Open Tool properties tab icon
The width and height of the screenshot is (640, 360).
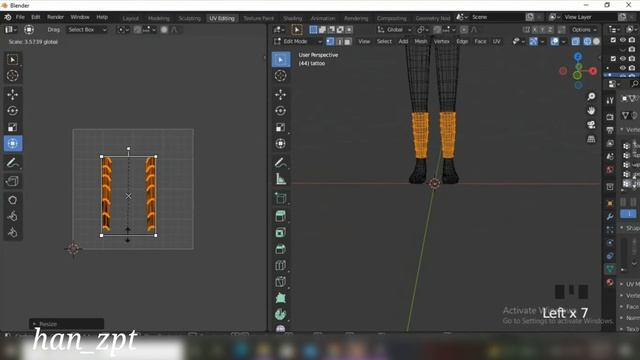coord(610,100)
